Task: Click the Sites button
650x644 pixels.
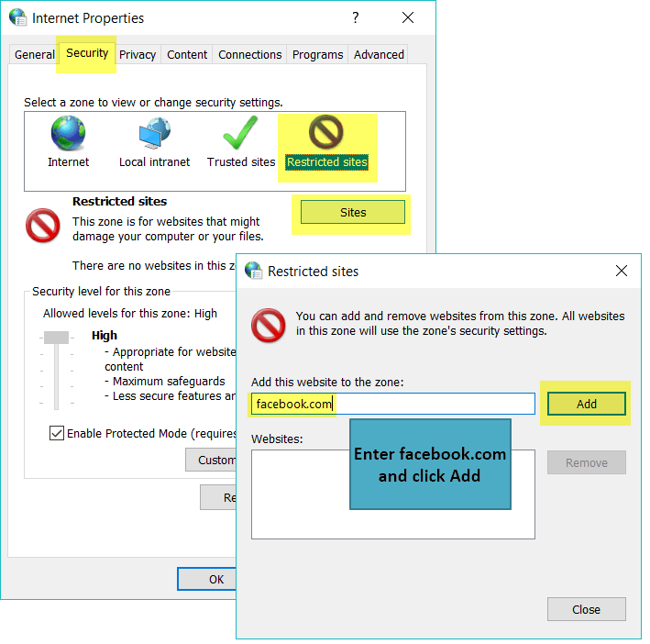Action: (x=353, y=212)
